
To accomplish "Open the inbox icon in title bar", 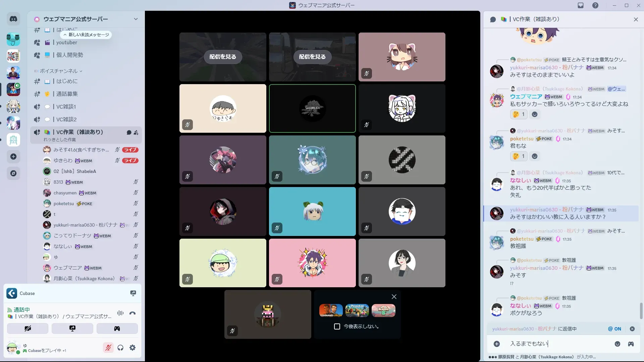I will (581, 5).
